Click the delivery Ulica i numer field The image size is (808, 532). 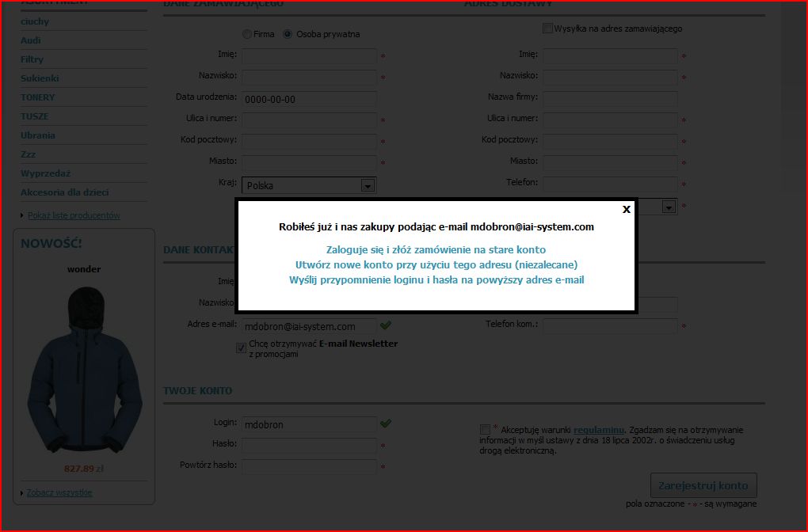(610, 120)
